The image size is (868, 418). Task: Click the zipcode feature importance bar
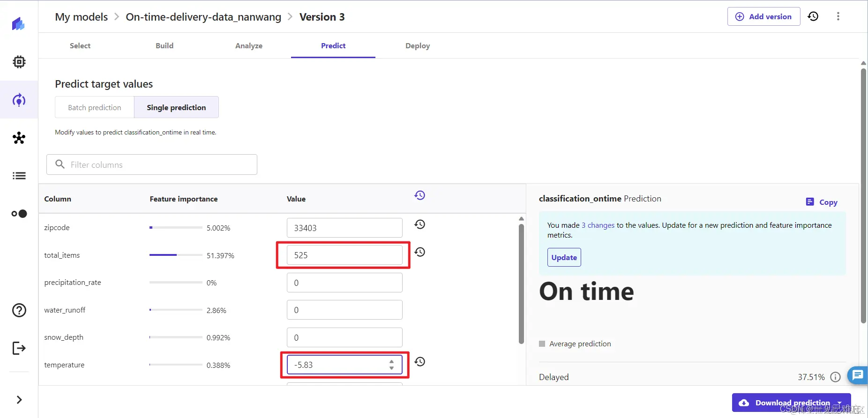coord(176,228)
